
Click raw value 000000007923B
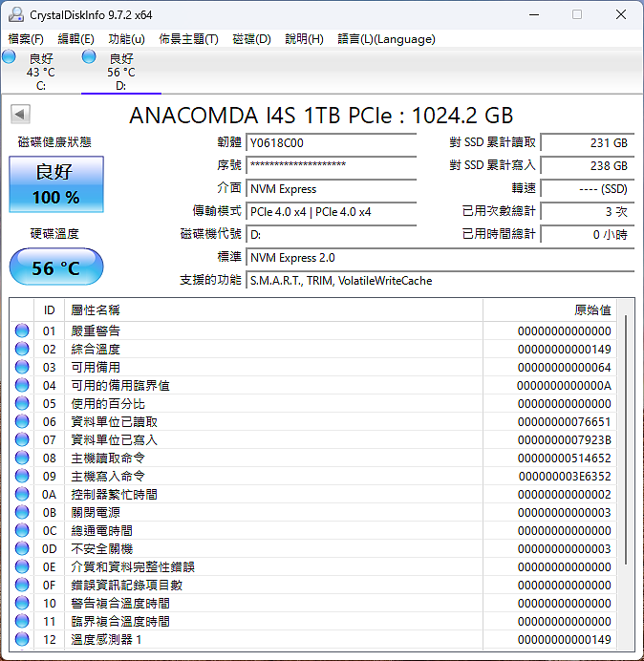click(x=565, y=440)
